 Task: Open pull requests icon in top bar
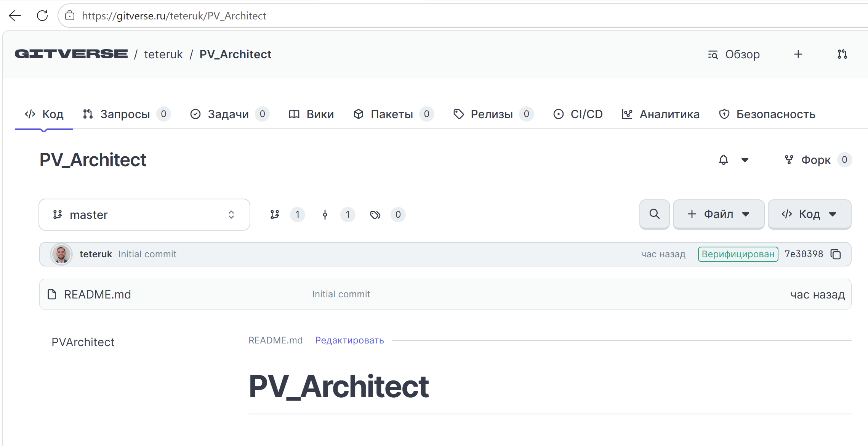(x=842, y=55)
